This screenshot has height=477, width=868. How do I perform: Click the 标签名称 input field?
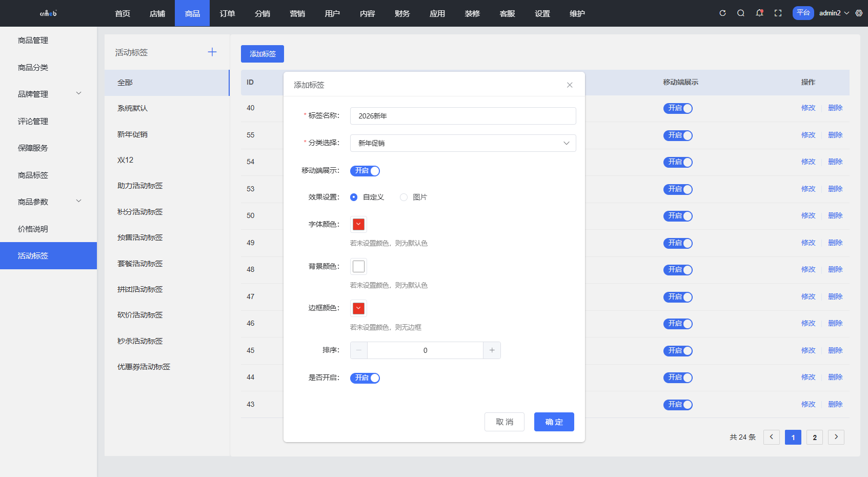(x=463, y=116)
